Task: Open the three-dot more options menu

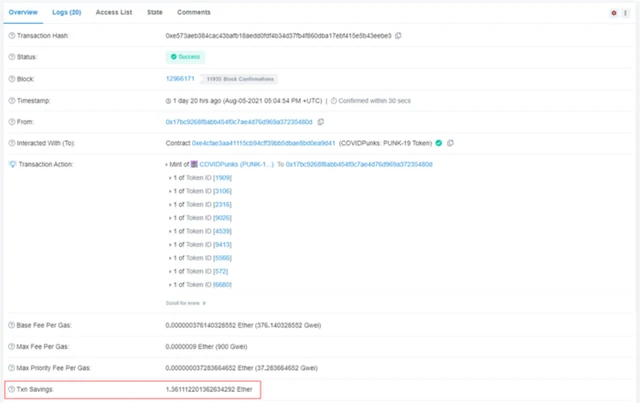Action: pyautogui.click(x=625, y=13)
